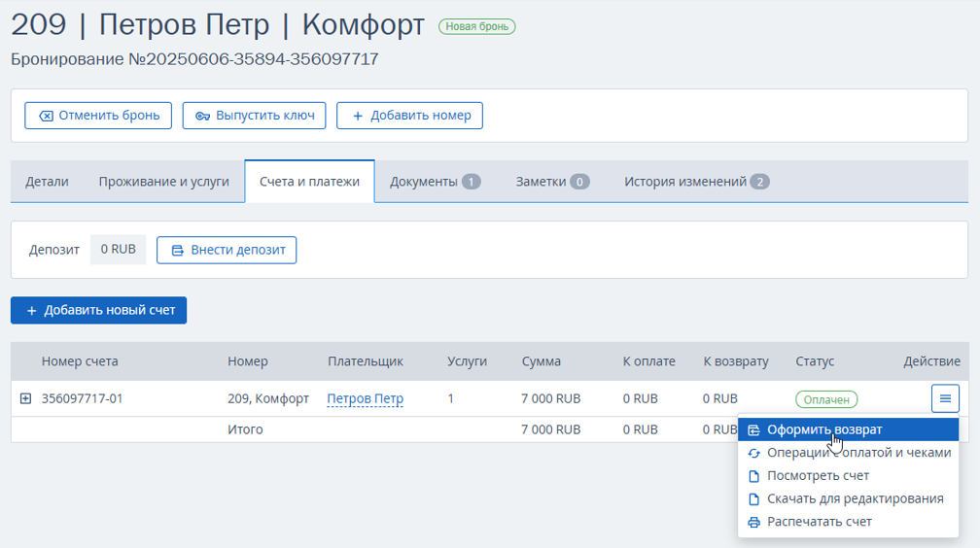Click the Отменить бронь button
The width and height of the screenshot is (980, 548).
coord(98,116)
